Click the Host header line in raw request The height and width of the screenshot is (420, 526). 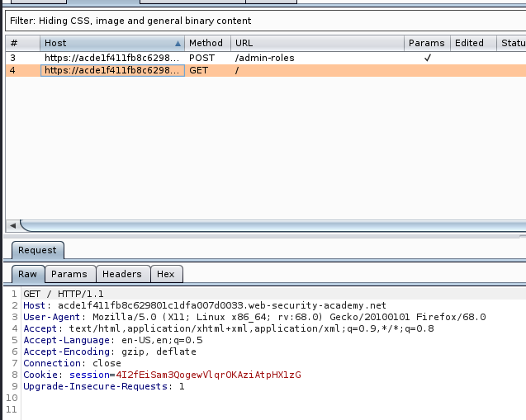[205, 305]
